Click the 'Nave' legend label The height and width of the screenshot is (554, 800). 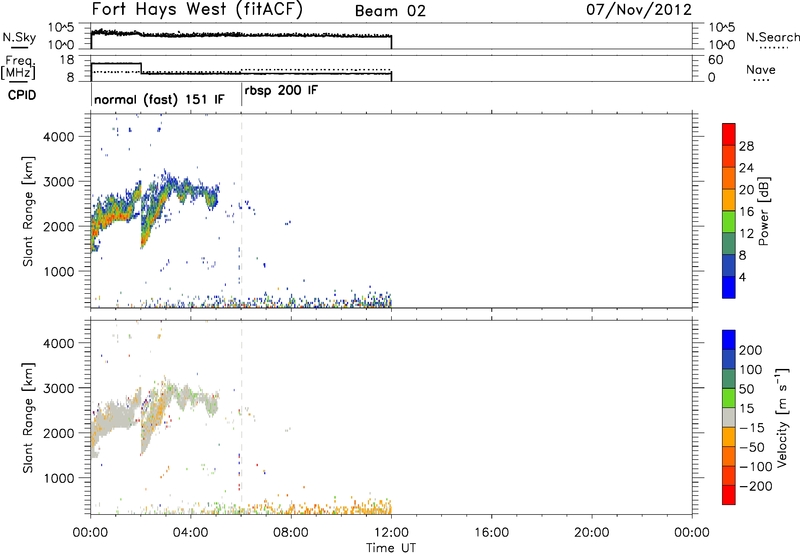(761, 69)
